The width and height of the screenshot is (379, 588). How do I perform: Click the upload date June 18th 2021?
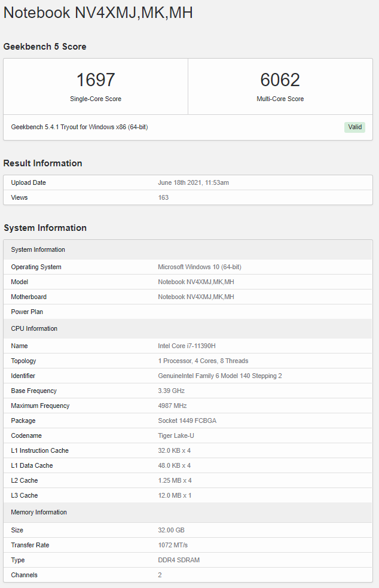pyautogui.click(x=193, y=182)
